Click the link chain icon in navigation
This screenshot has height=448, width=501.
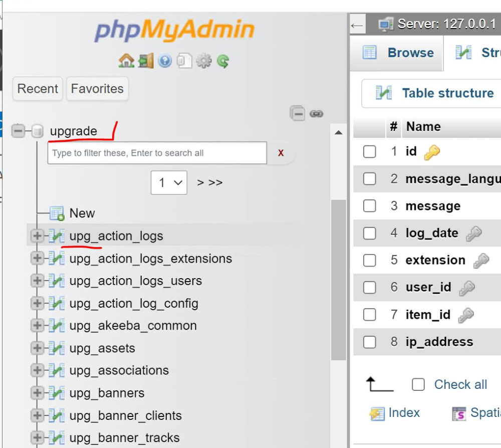316,114
